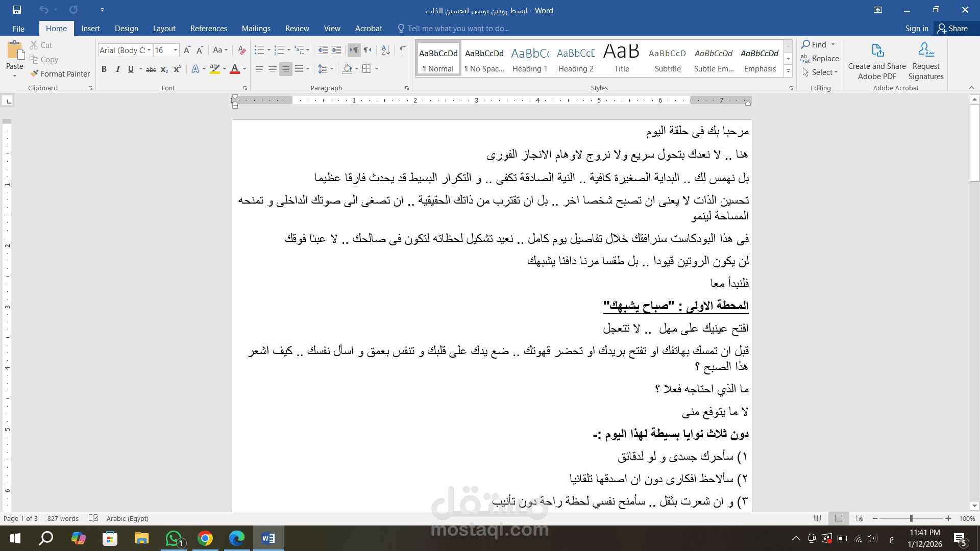Click the Save icon in title bar
This screenshot has width=980, height=551.
[17, 10]
